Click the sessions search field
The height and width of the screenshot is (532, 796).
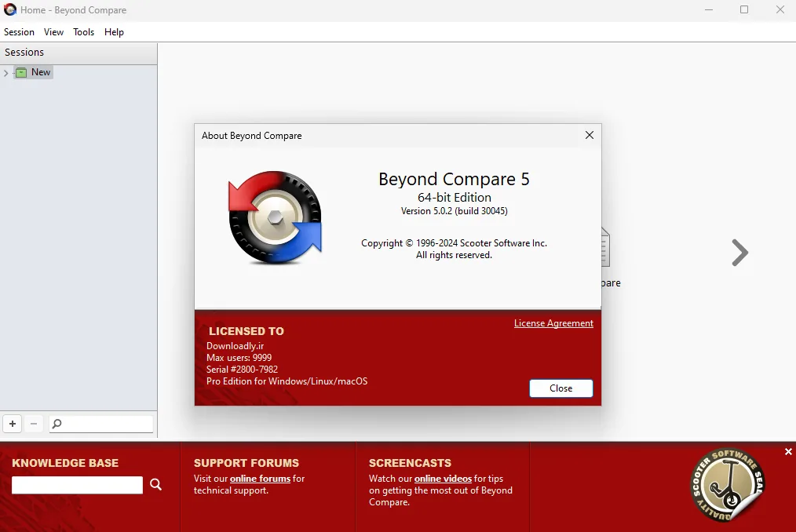click(x=101, y=424)
